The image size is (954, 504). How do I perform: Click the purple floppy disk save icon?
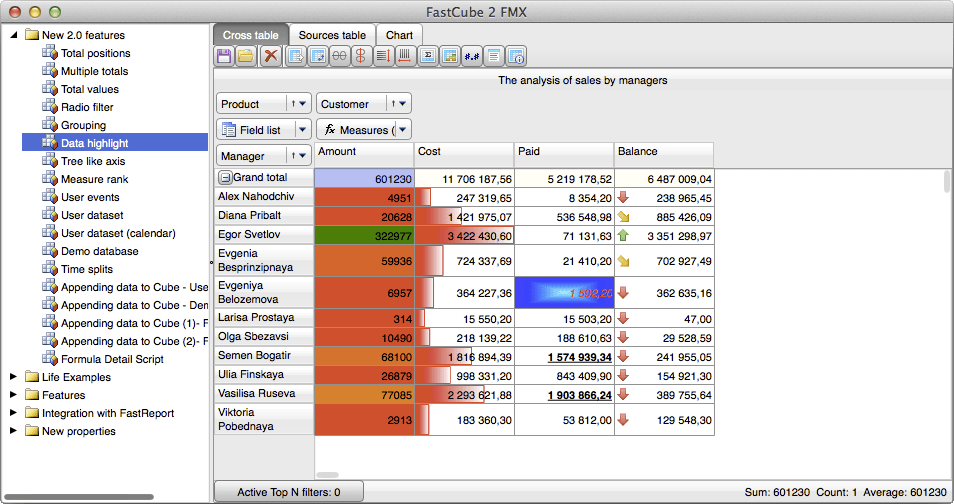(225, 56)
